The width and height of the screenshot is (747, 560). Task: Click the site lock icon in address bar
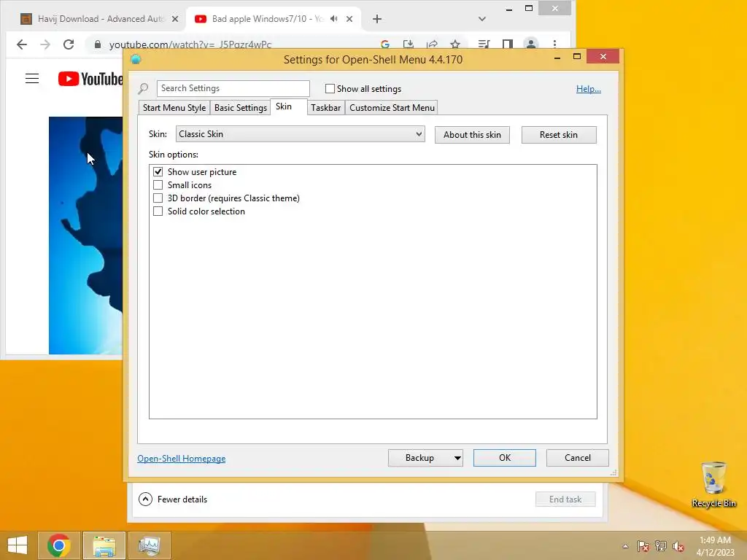[x=98, y=44]
